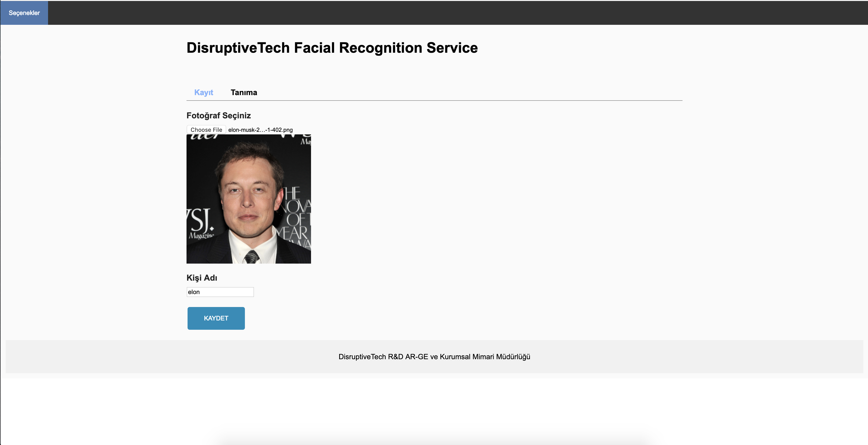Switch to the Tanıma tab
868x445 pixels.
(x=244, y=92)
